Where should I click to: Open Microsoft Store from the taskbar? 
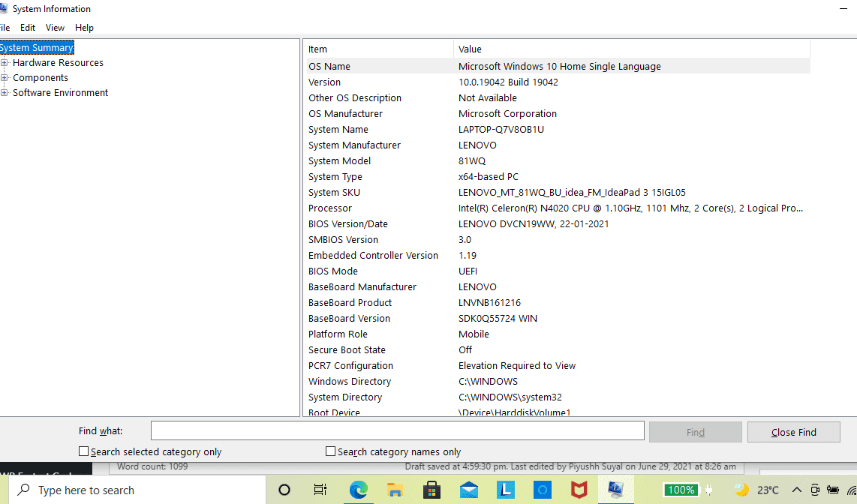pyautogui.click(x=432, y=490)
